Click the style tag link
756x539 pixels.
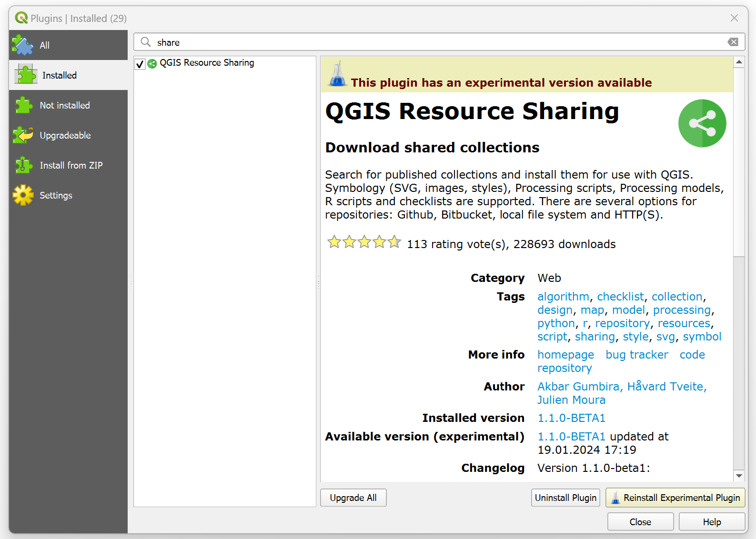coord(635,337)
